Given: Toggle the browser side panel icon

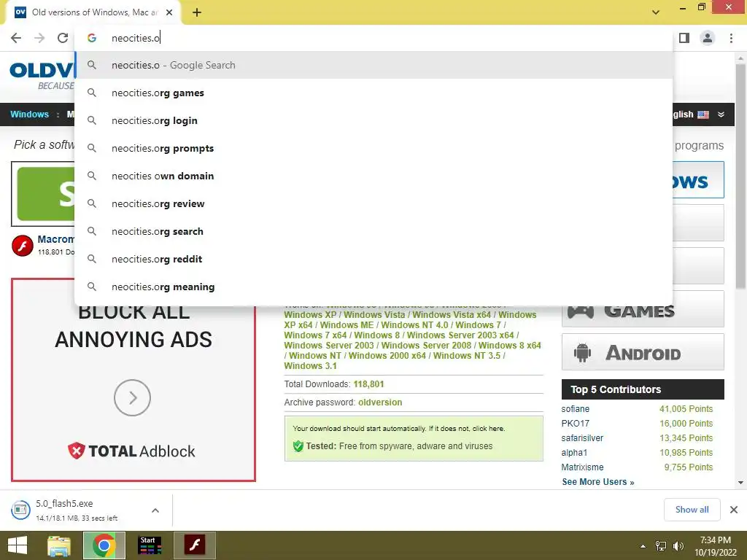Looking at the screenshot, I should coord(684,38).
